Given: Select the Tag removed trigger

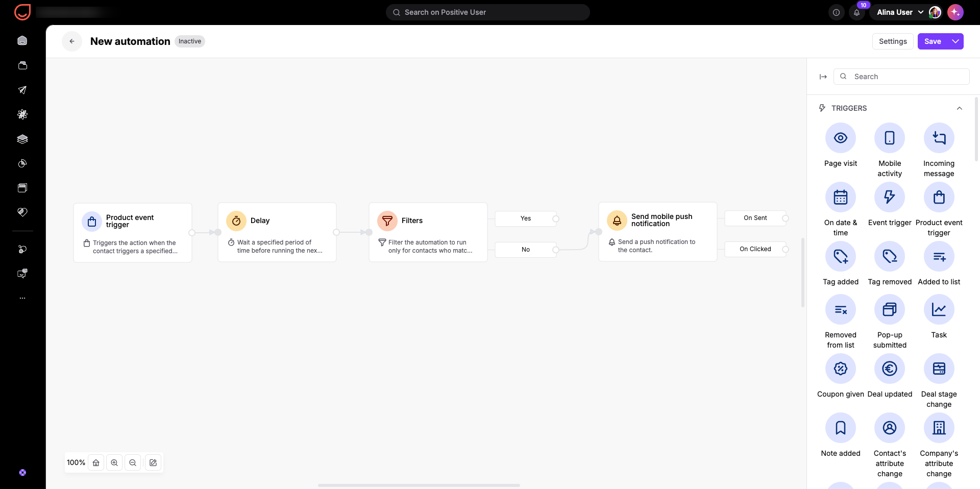Looking at the screenshot, I should coord(890,256).
